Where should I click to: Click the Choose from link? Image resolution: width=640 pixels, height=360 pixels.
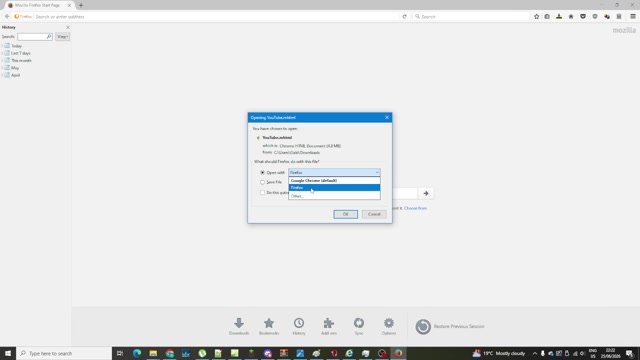point(415,208)
